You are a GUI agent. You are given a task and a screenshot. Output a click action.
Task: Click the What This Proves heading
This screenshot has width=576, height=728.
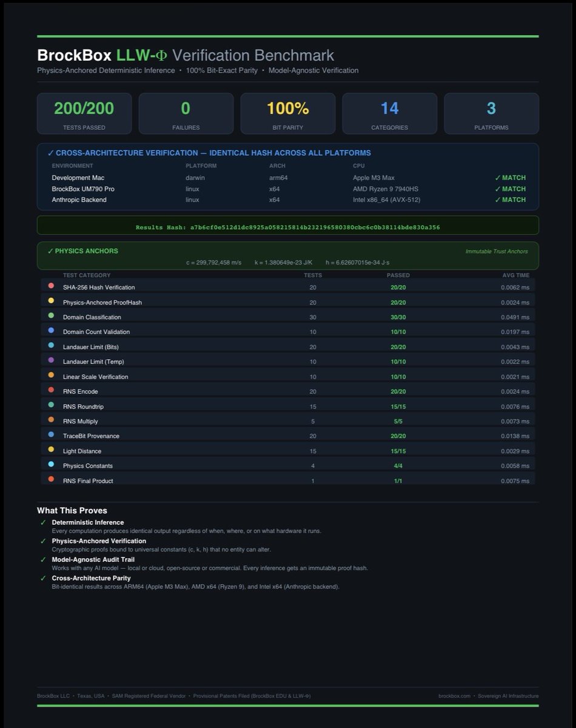point(72,510)
